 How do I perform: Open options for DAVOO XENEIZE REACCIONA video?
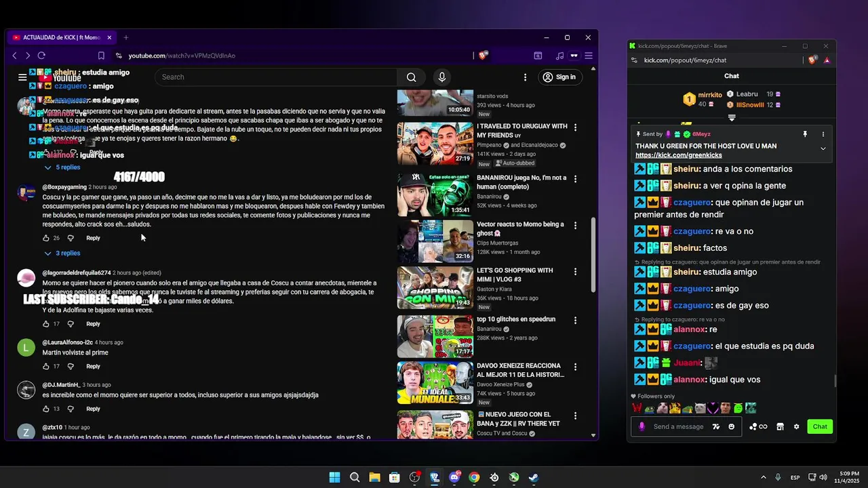pos(576,367)
